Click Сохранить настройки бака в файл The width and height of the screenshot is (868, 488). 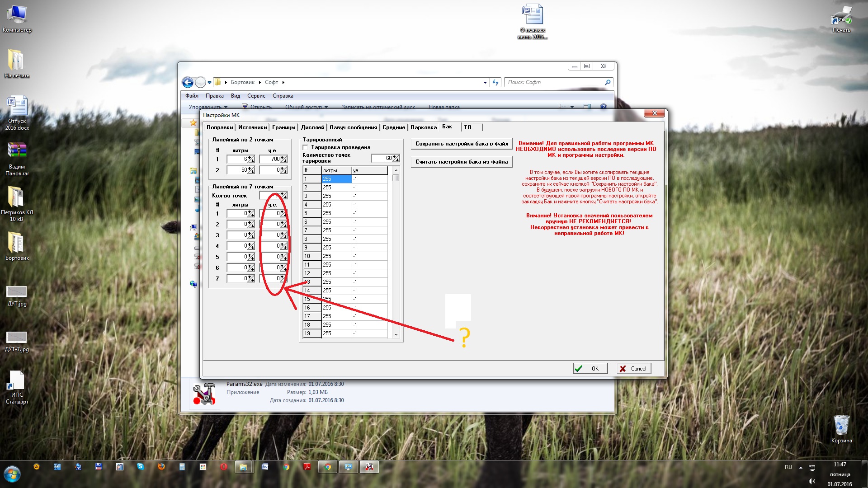(461, 144)
